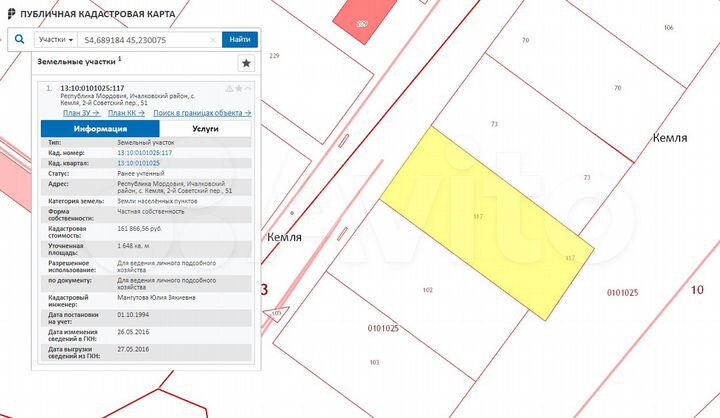This screenshot has width=720, height=418.
Task: Focus the coordinates search input field
Action: click(x=145, y=40)
